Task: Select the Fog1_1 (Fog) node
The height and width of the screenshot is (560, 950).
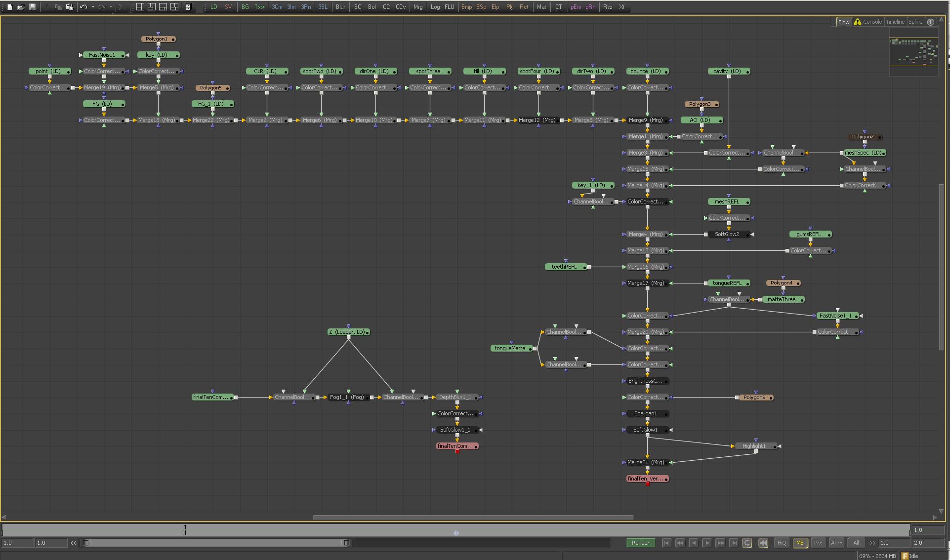Action: click(348, 397)
